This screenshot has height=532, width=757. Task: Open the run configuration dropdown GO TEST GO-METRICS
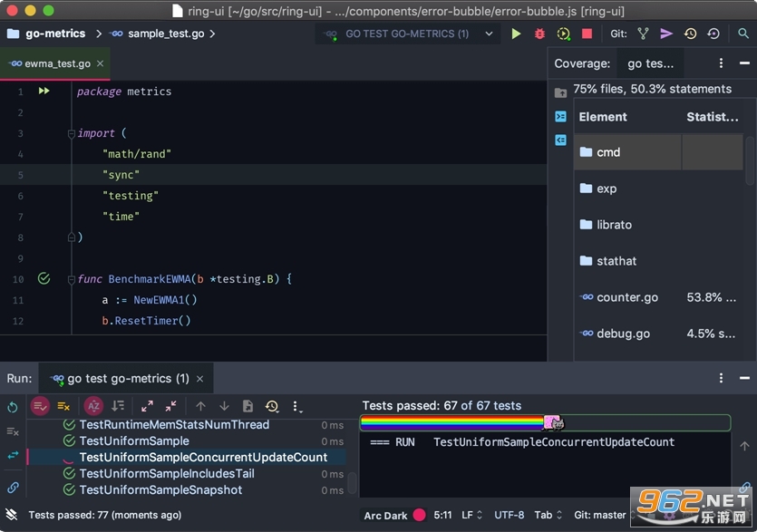pyautogui.click(x=408, y=34)
